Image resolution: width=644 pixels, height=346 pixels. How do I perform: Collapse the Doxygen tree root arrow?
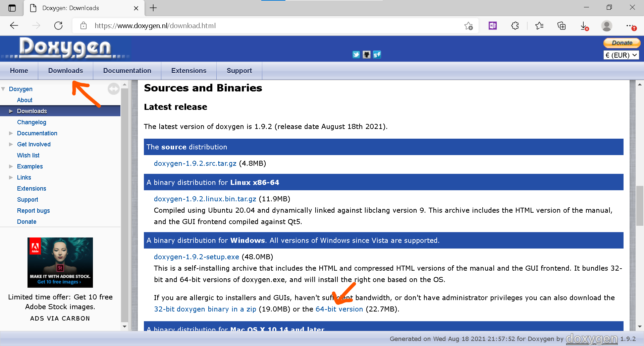point(3,89)
